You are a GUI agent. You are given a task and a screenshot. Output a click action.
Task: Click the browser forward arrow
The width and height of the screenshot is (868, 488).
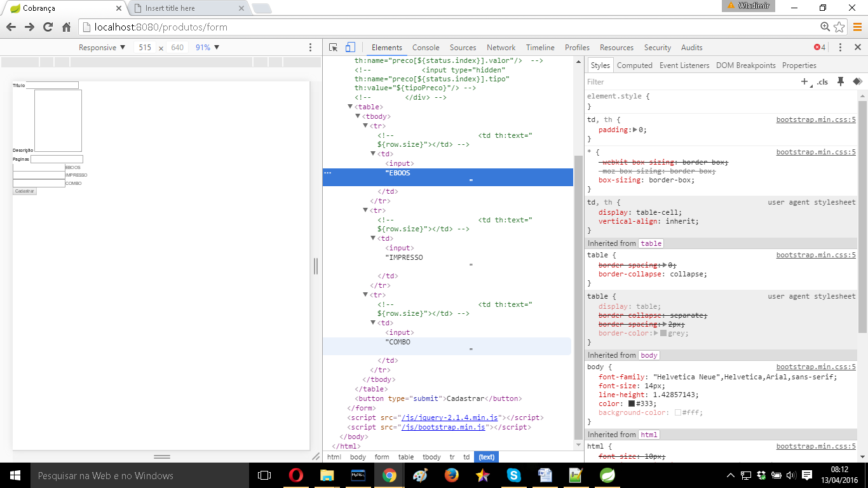29,27
